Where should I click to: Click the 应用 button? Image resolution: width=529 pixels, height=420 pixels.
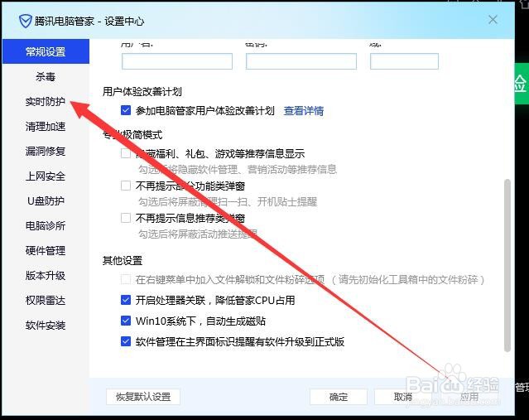pos(469,397)
